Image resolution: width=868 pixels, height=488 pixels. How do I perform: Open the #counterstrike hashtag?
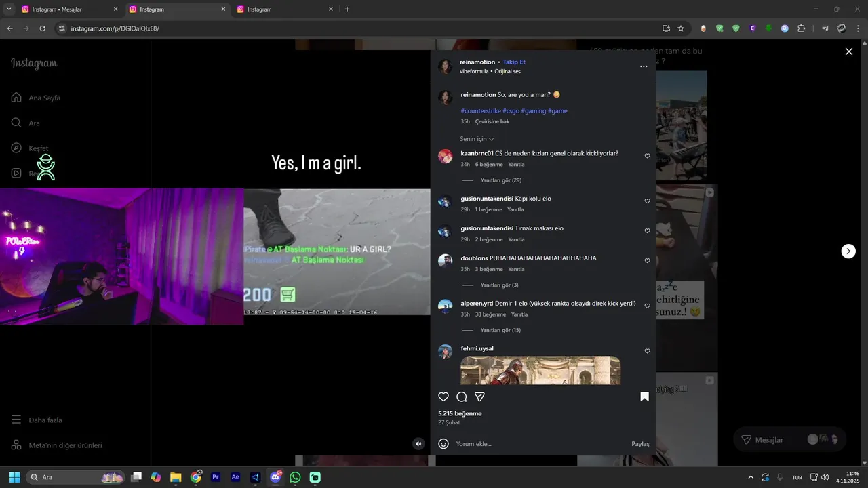[481, 111]
